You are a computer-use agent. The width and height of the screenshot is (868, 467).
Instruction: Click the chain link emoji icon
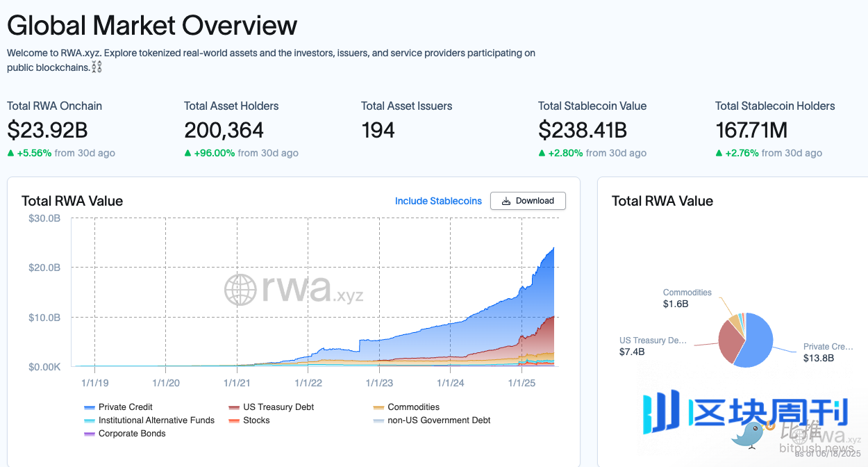(97, 67)
